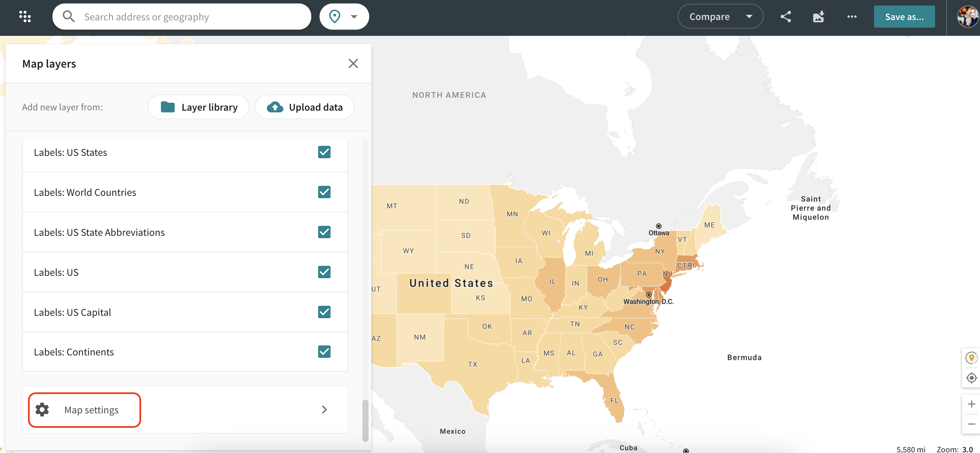This screenshot has width=980, height=453.
Task: Click the Save as... button
Action: click(x=904, y=17)
